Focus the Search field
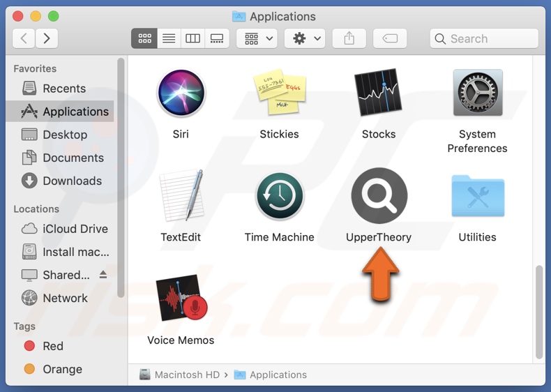The height and width of the screenshot is (392, 551). (x=484, y=38)
